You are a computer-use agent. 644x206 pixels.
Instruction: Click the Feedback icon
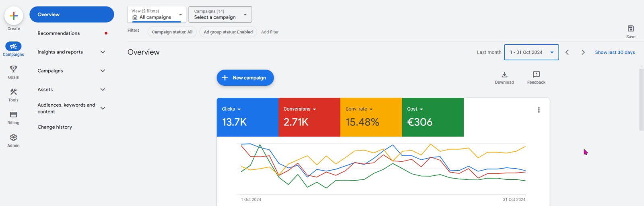coord(536,74)
